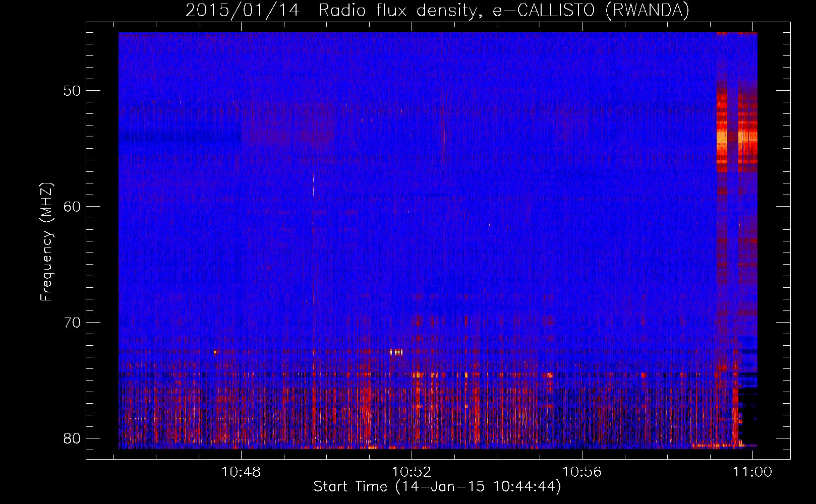
Task: Click the 'Start Time (14-Jan-15 10:44:44)' label
Action: (437, 487)
